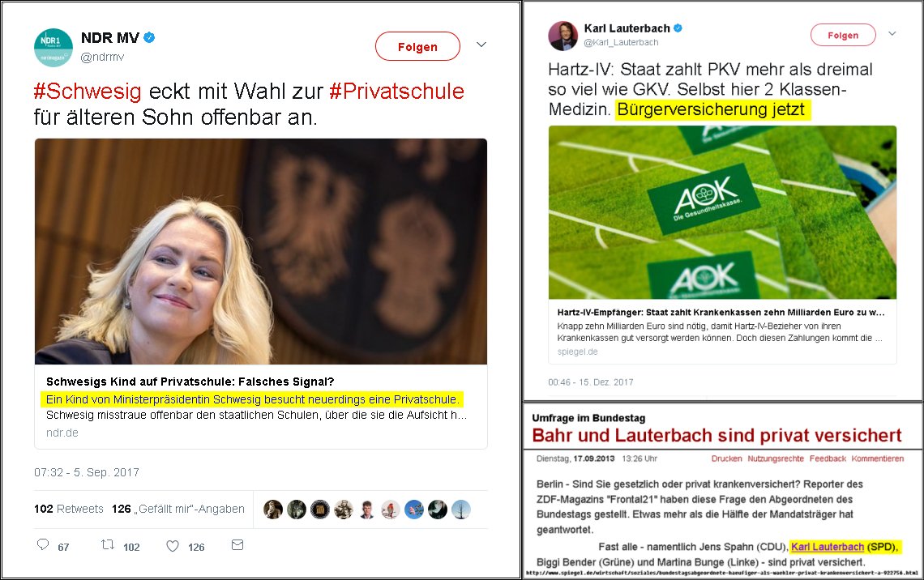Click NDR MV verified badge
This screenshot has width=924, height=580.
pos(150,38)
